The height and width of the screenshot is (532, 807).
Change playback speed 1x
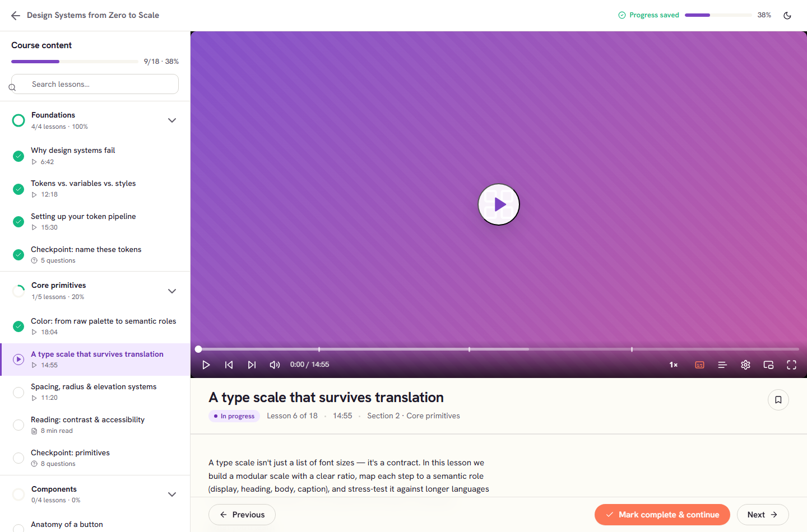[674, 365]
